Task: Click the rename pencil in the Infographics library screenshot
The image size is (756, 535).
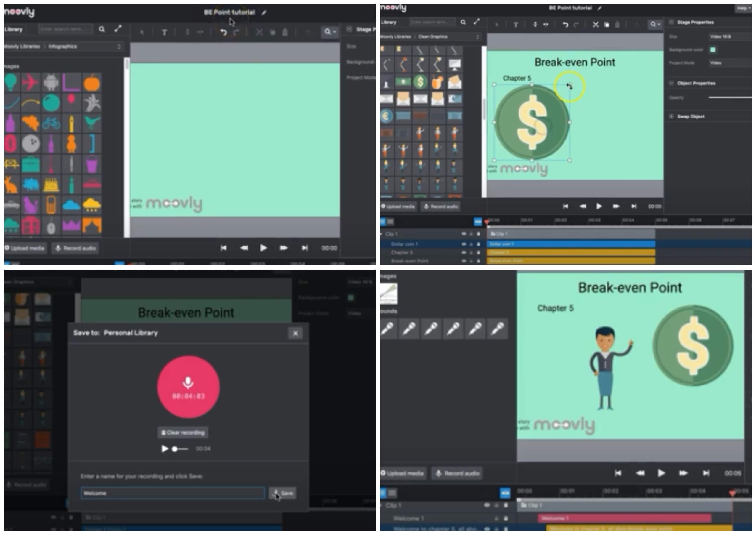Action: coord(264,12)
